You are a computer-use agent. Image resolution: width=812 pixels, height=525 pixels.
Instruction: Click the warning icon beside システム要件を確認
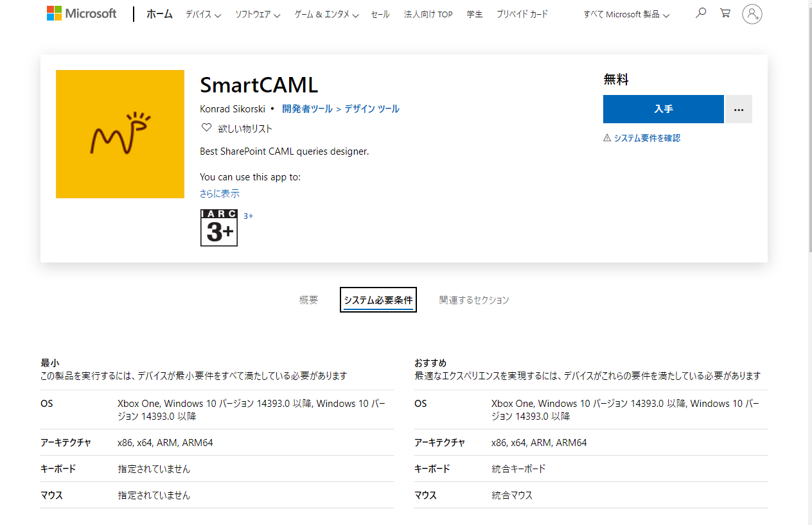(x=607, y=138)
